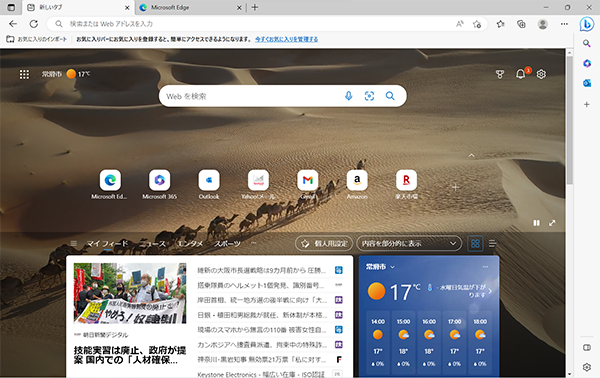Click the page vertical scrollbar
This screenshot has width=600, height=378.
(569, 122)
